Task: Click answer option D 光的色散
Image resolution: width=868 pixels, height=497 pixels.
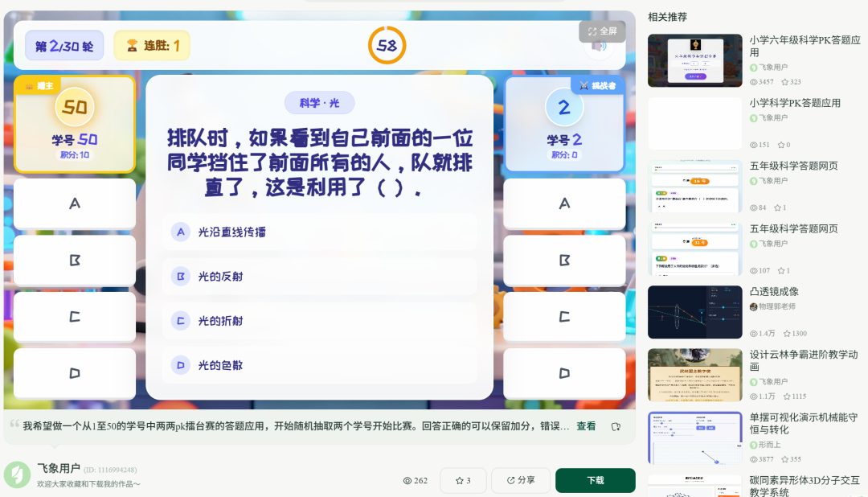Action: click(319, 364)
